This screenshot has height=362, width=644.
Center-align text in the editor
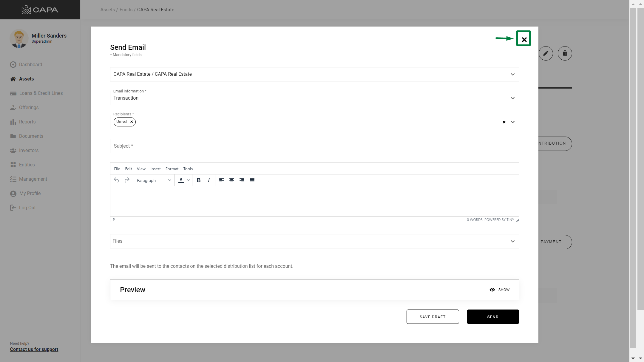231,180
